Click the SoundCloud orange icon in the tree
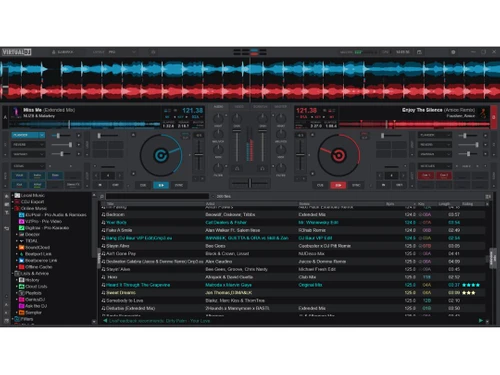 (21, 247)
